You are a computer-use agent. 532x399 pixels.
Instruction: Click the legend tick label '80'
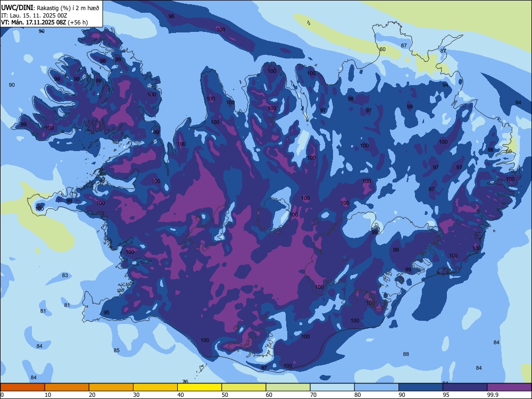pos(358,395)
